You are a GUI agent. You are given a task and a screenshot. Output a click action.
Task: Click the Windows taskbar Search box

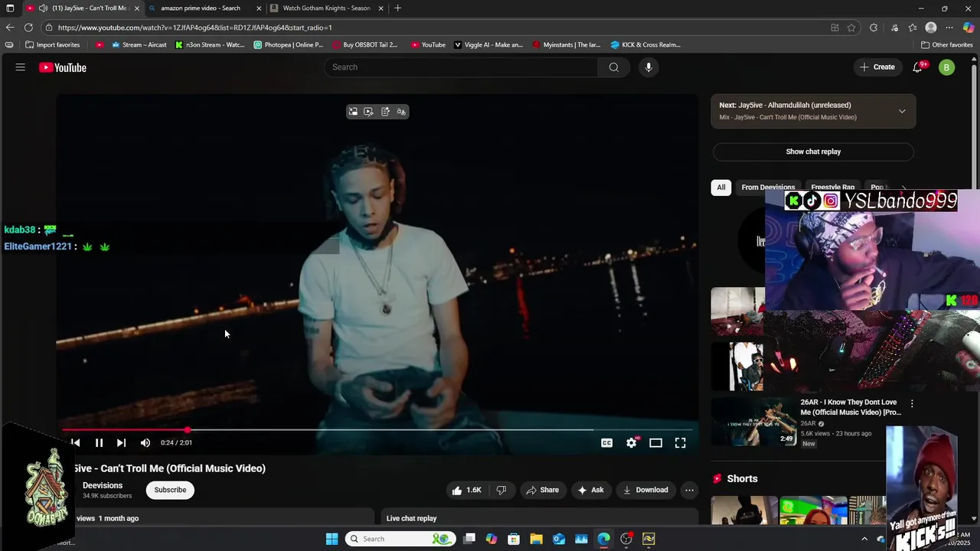(x=400, y=539)
